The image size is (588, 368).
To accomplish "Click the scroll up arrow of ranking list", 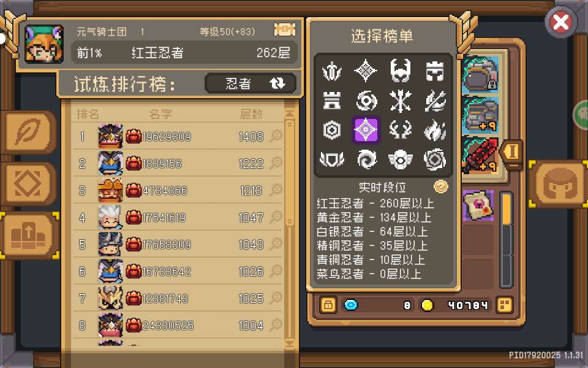I will [290, 113].
